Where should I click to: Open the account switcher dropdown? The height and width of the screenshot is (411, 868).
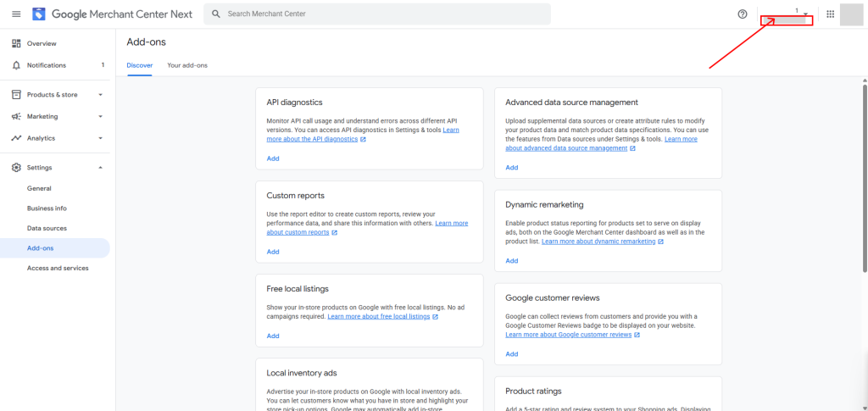pyautogui.click(x=804, y=14)
